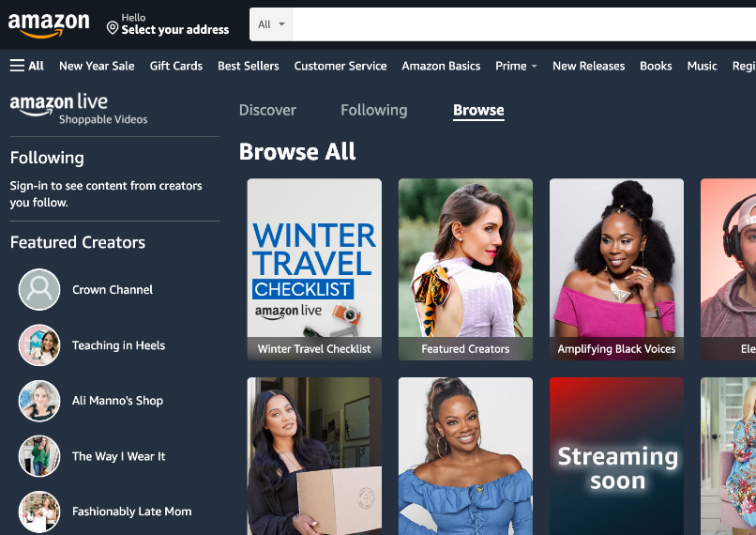Go to Amazon Basics
Viewport: 756px width, 535px height.
441,66
